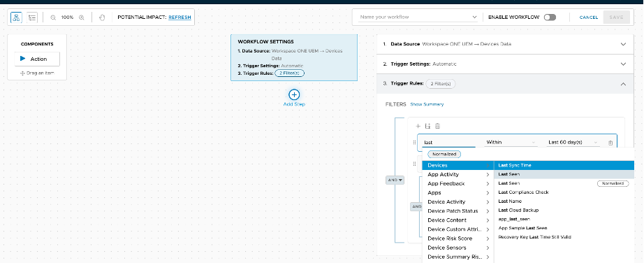Image resolution: width=644 pixels, height=263 pixels.
Task: Choose app_last_seen attribute
Action: (x=564, y=220)
